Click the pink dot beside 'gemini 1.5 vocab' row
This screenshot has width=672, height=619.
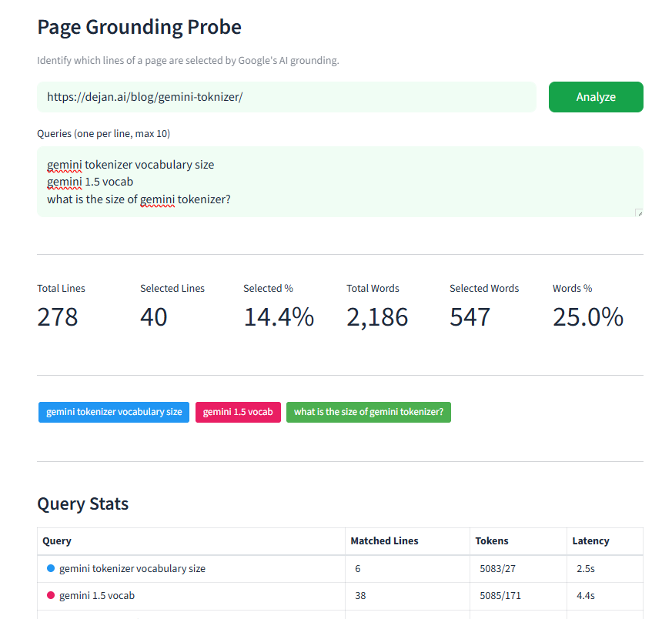[51, 595]
